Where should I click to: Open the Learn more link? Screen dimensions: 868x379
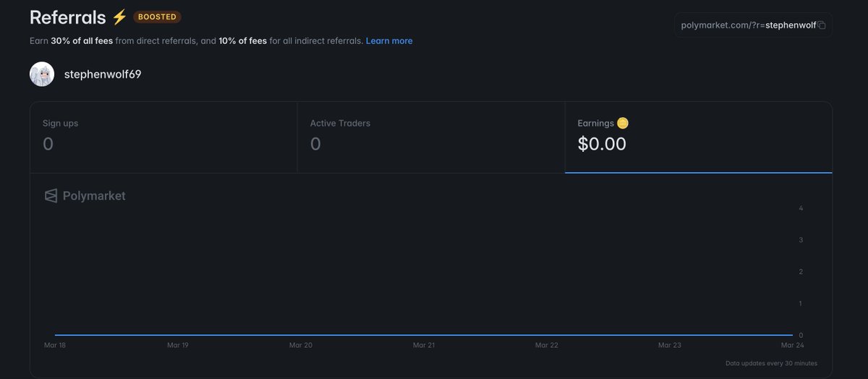point(389,41)
